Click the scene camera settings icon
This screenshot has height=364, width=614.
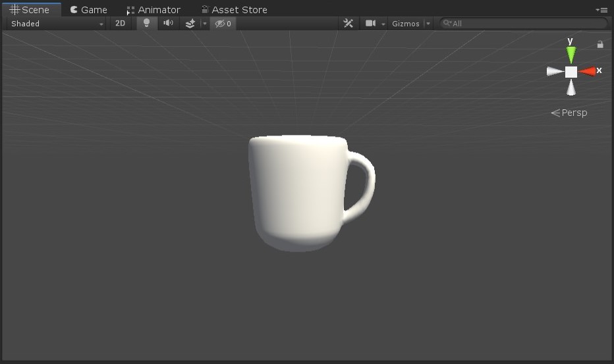(370, 24)
